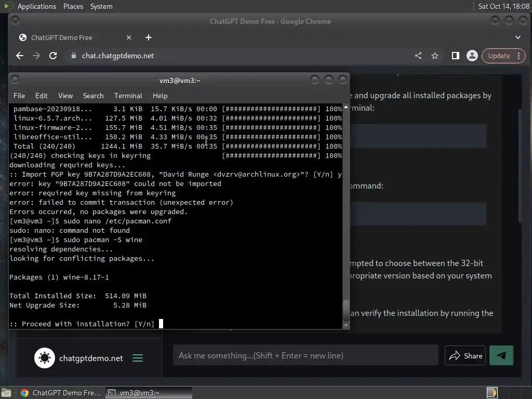Click the Packages (1) wine-8.17-1 line
Screen dimensions: 532x399
pyautogui.click(x=59, y=277)
